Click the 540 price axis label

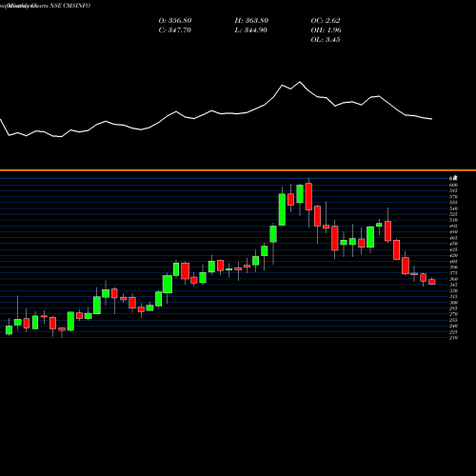click(453, 208)
